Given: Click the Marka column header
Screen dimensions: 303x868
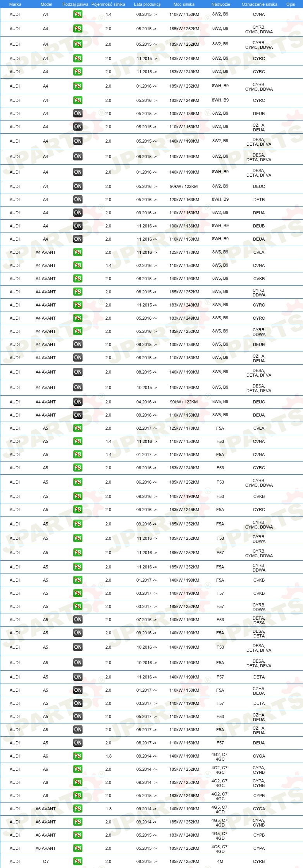Looking at the screenshot, I should click(x=15, y=4).
